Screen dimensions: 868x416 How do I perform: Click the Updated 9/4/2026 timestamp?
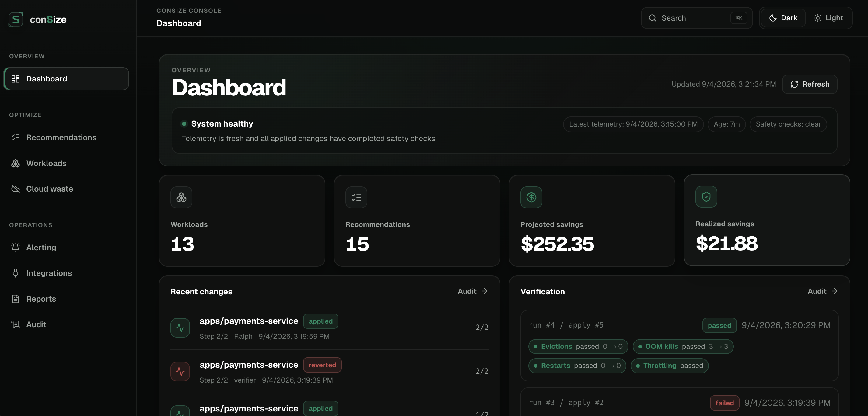click(x=724, y=84)
